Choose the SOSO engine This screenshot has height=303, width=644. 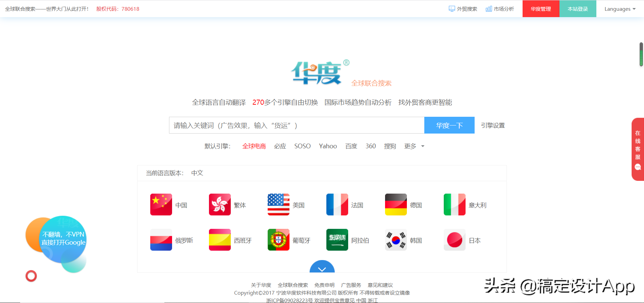click(303, 146)
